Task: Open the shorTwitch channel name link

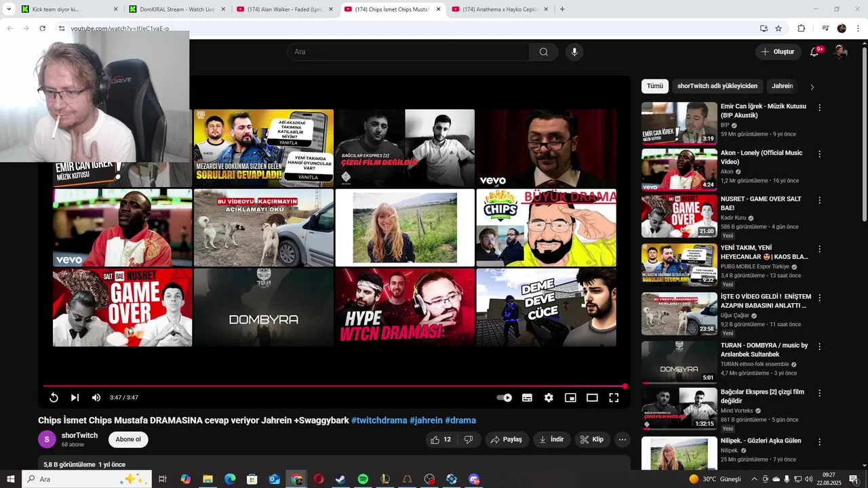Action: (x=79, y=435)
